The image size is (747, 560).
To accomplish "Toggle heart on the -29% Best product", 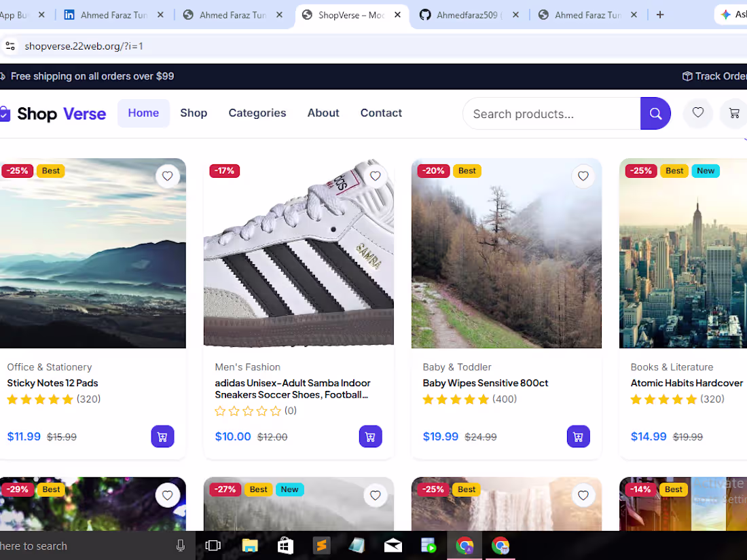I will pyautogui.click(x=167, y=496).
